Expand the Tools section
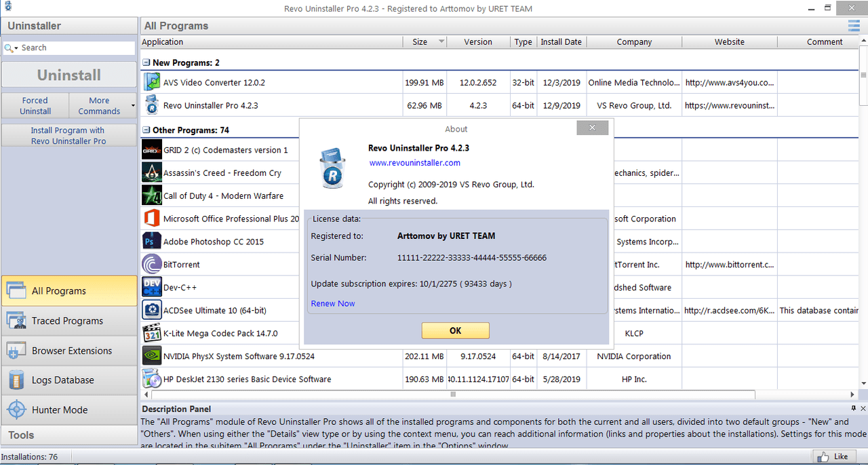Viewport: 868px width, 465px height. (69, 435)
